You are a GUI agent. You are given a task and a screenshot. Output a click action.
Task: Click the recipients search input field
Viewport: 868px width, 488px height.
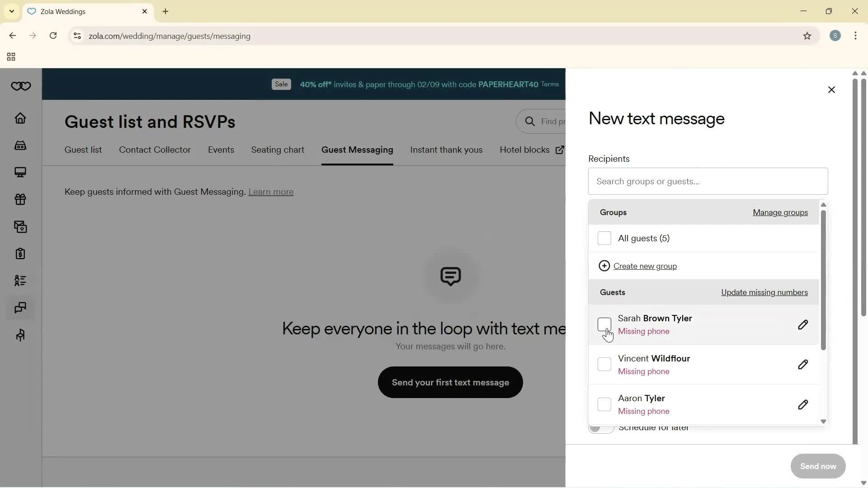click(x=708, y=182)
